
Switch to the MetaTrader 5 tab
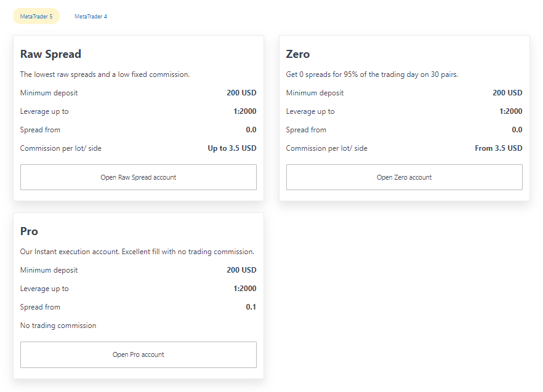coord(36,17)
